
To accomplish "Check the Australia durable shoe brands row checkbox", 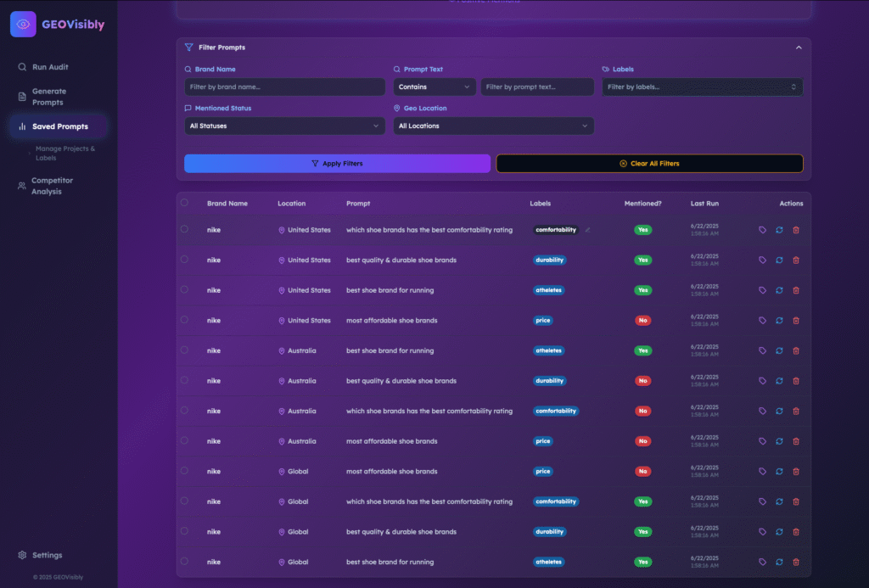I will pyautogui.click(x=184, y=380).
